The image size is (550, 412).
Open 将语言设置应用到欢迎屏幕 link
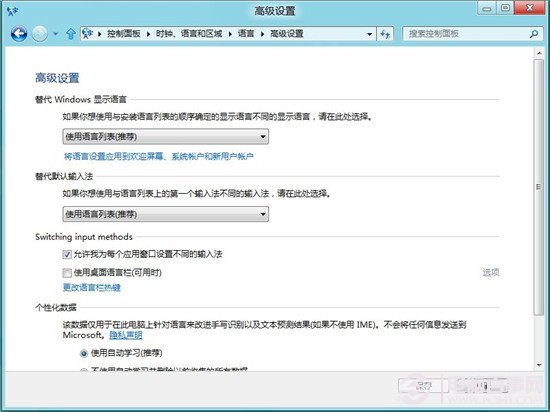[x=159, y=156]
